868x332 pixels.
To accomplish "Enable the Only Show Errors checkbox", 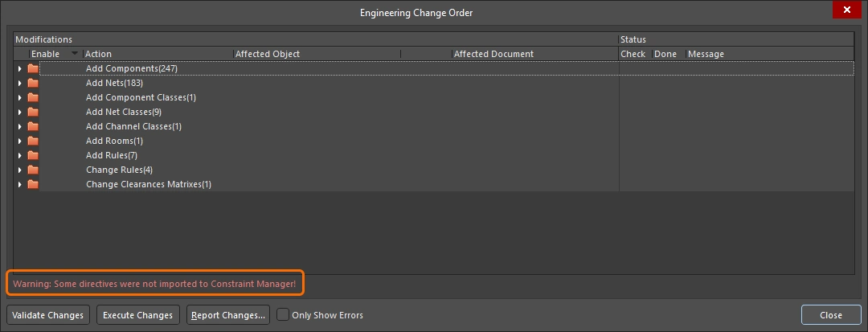I will [283, 315].
